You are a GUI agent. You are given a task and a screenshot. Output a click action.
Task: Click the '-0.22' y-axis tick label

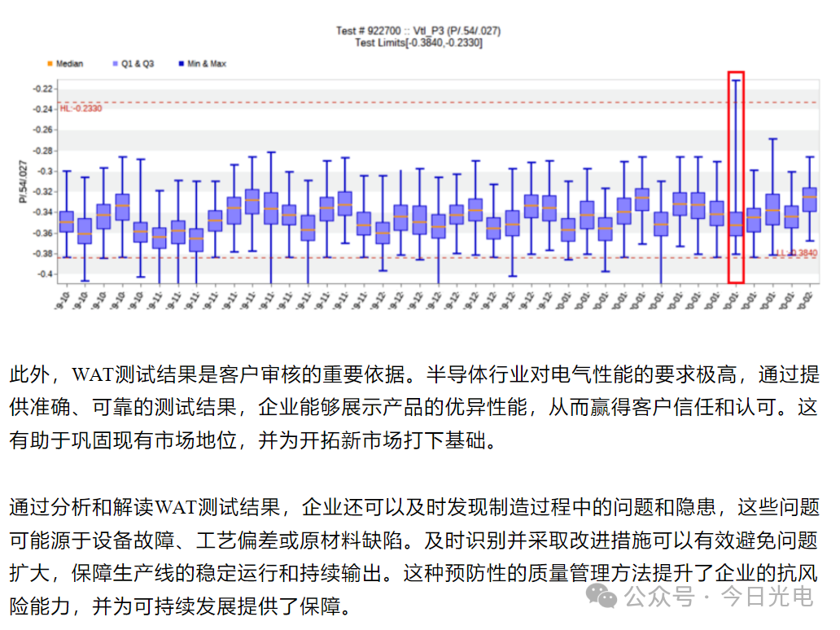tap(42, 89)
